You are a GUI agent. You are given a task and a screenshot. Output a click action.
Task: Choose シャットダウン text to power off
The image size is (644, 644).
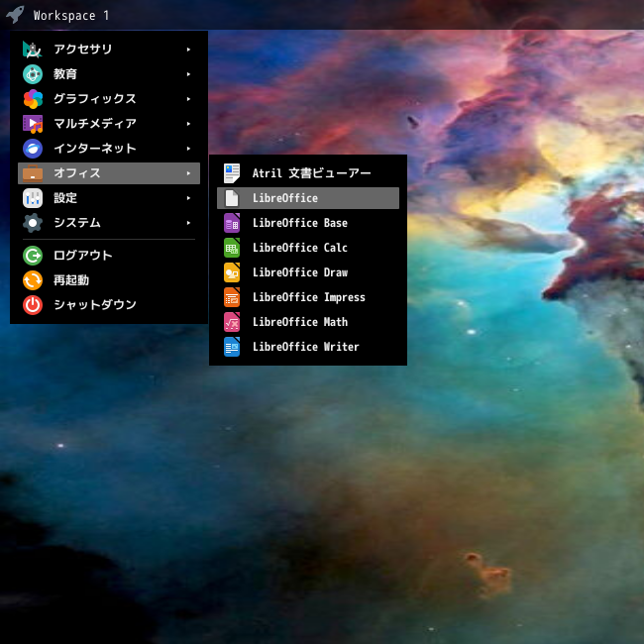(x=95, y=305)
